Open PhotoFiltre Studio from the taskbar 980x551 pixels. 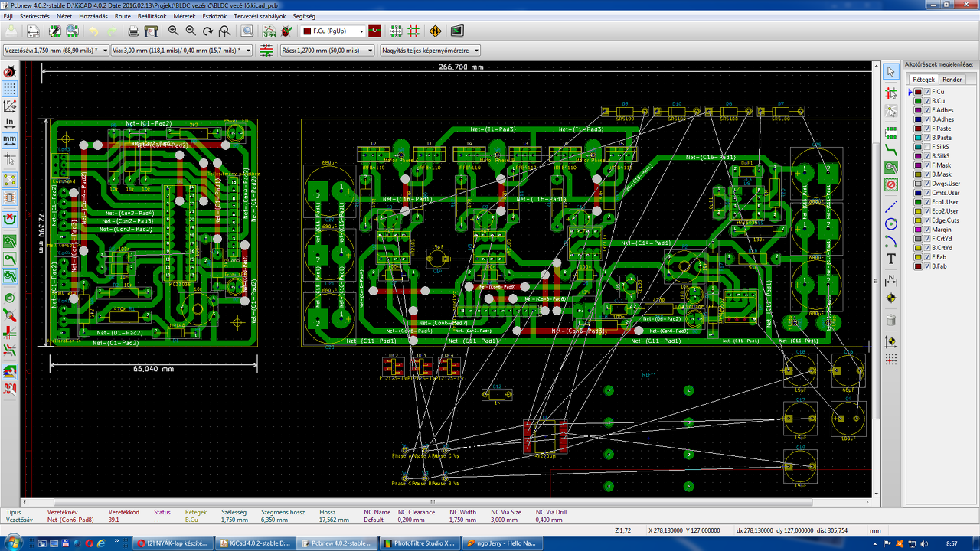coord(419,543)
